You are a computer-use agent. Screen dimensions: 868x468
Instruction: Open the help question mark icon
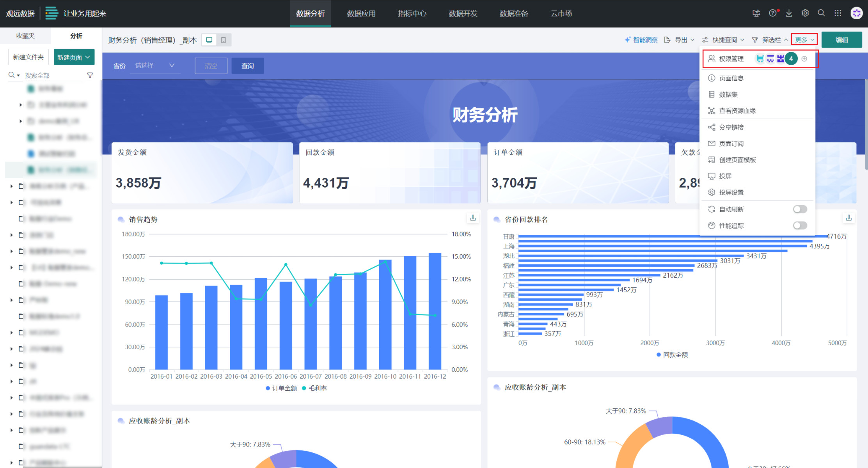[772, 13]
